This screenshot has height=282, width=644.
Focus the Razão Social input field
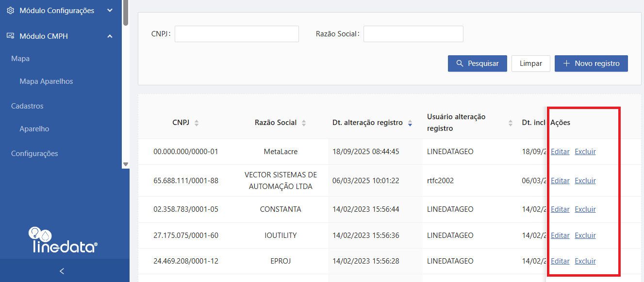(x=413, y=34)
